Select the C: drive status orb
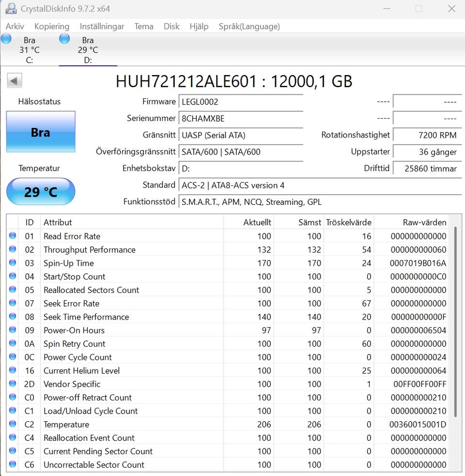Image resolution: width=465 pixels, height=476 pixels. click(x=6, y=39)
